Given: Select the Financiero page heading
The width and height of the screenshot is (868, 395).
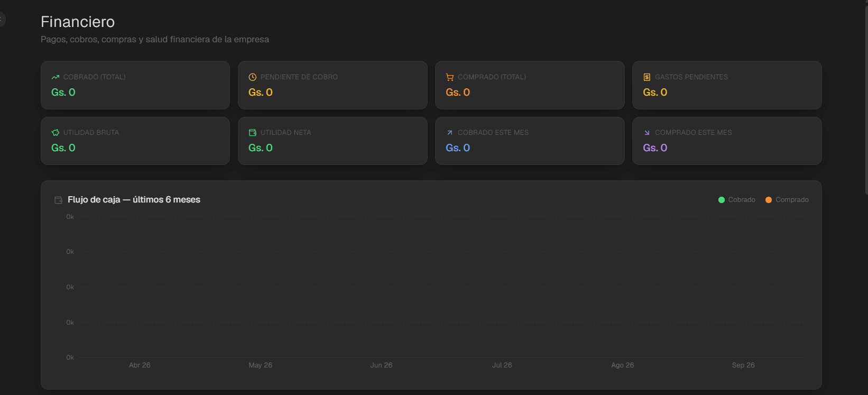Looking at the screenshot, I should pyautogui.click(x=78, y=22).
